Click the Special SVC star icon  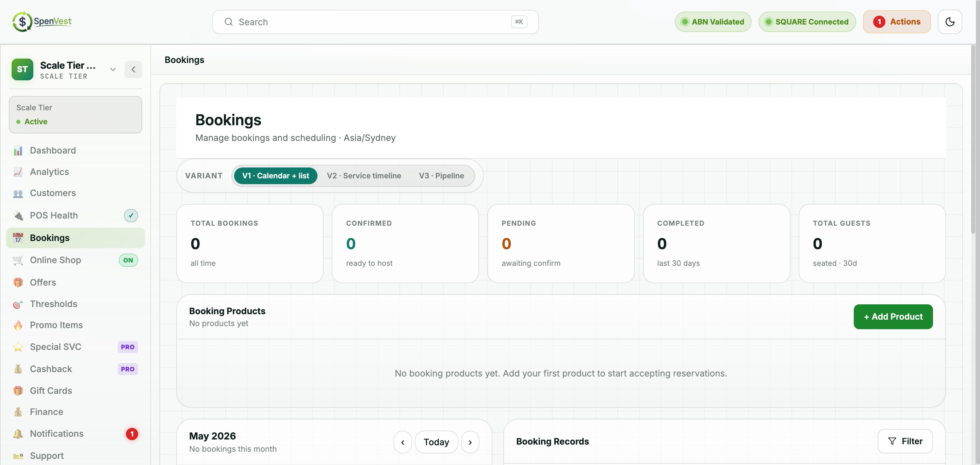pos(18,347)
